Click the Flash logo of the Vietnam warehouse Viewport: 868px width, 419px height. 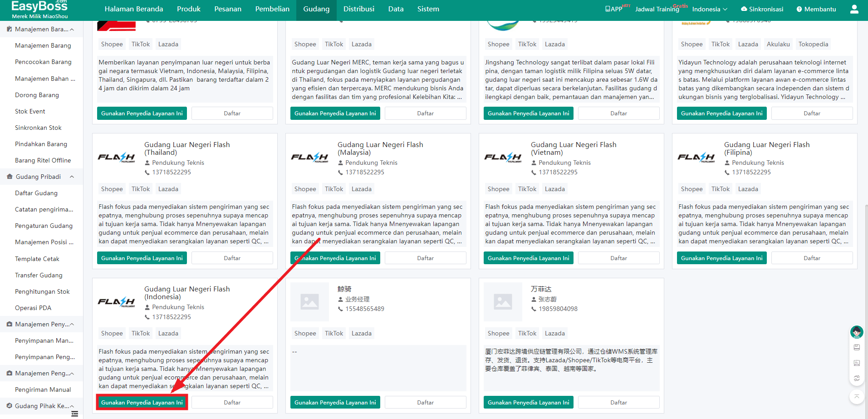click(503, 158)
